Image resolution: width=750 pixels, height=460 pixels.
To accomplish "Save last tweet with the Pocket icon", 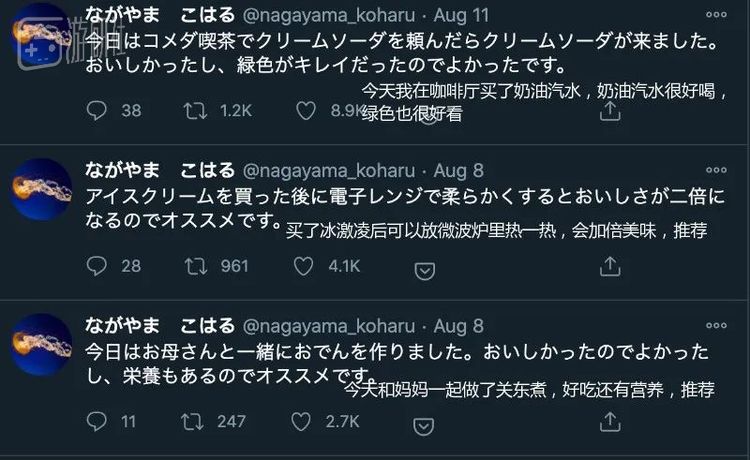I will [x=425, y=423].
